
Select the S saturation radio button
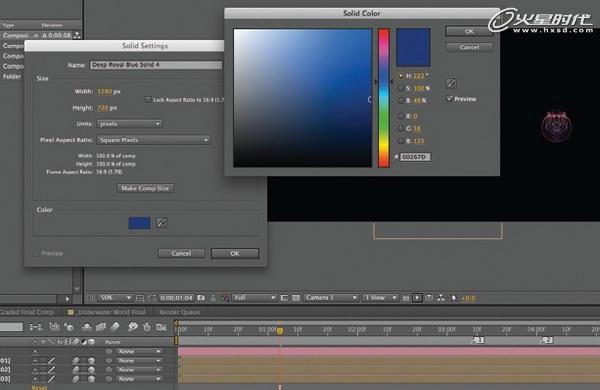[x=401, y=88]
